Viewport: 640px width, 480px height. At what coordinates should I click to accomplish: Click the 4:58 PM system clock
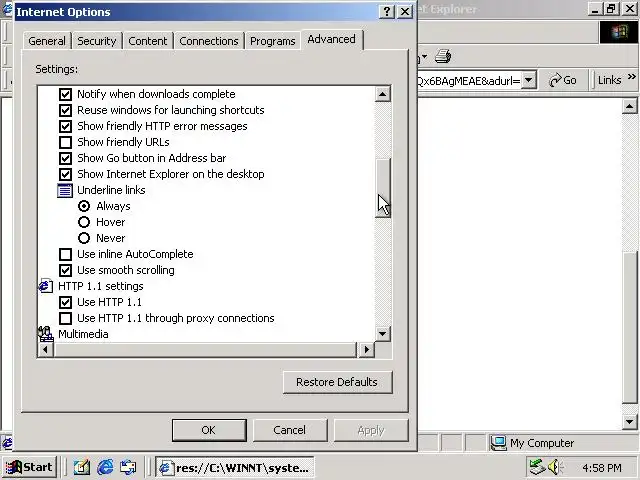click(x=602, y=467)
